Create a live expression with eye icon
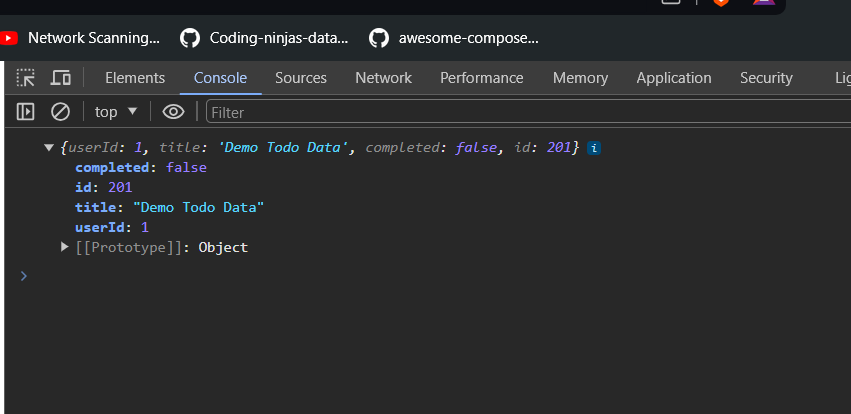Image resolution: width=851 pixels, height=414 pixels. point(174,111)
